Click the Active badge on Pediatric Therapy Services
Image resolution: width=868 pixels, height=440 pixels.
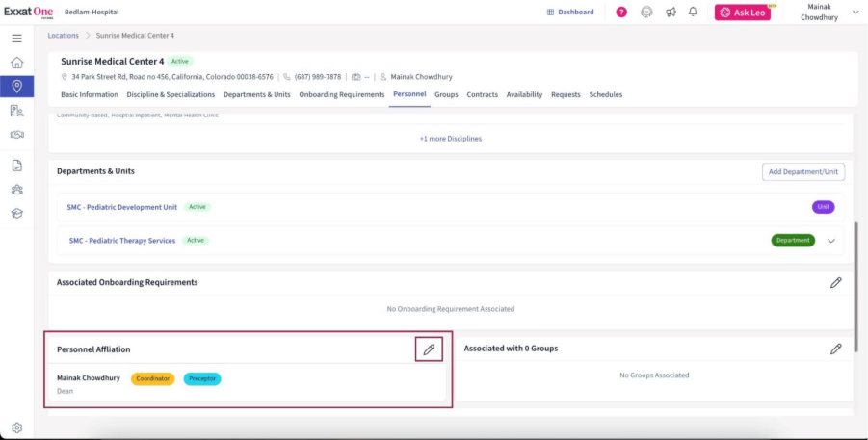[x=196, y=240]
